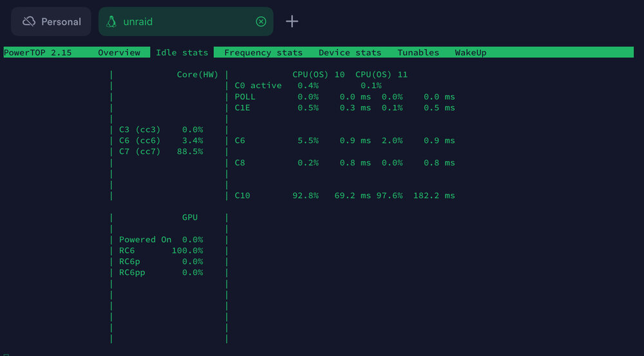The image size is (644, 356).
Task: Click the 100.0% RC6 value
Action: click(187, 250)
